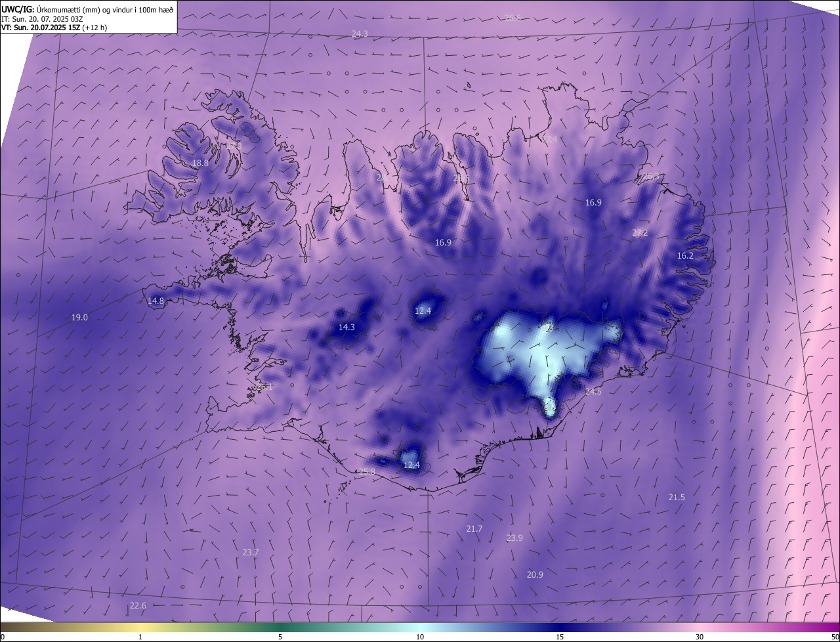Screen dimensions: 840x642
Task: Click the 27.4 value label on the map
Action: pyautogui.click(x=549, y=139)
